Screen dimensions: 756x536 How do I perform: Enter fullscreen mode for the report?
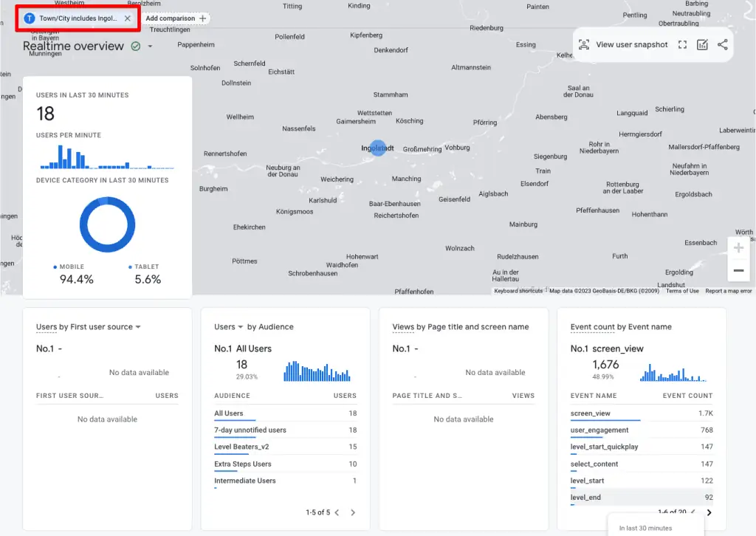pos(683,44)
